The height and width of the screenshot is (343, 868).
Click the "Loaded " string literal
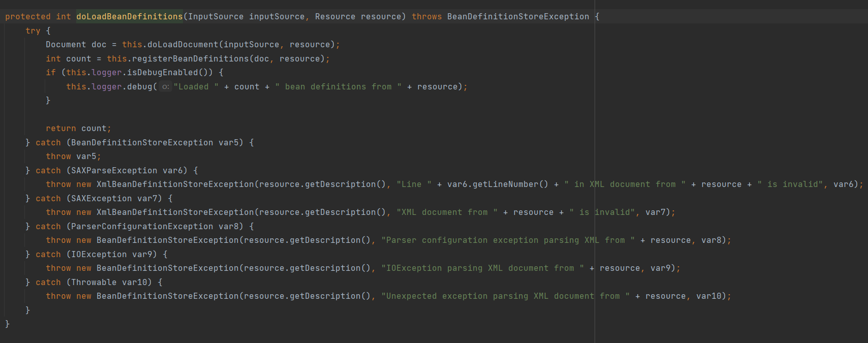coord(196,87)
